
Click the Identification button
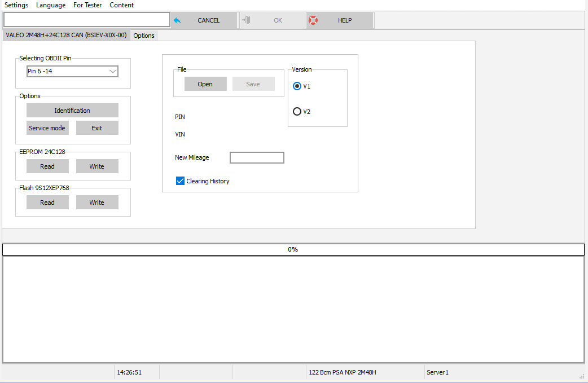[72, 111]
